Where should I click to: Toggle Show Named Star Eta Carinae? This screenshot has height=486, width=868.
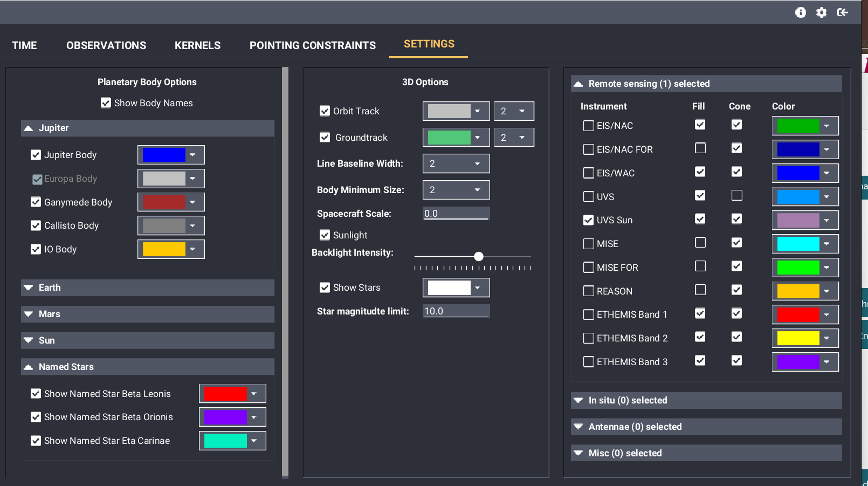[36, 441]
